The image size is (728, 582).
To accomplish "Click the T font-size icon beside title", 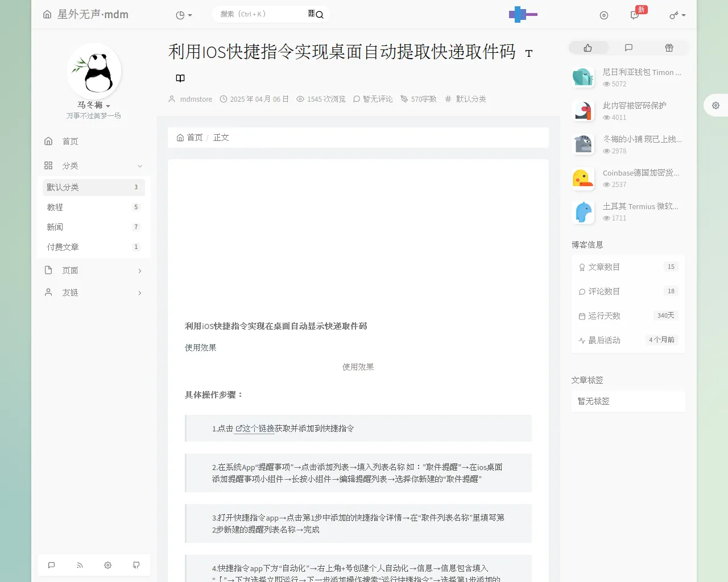I will [529, 53].
